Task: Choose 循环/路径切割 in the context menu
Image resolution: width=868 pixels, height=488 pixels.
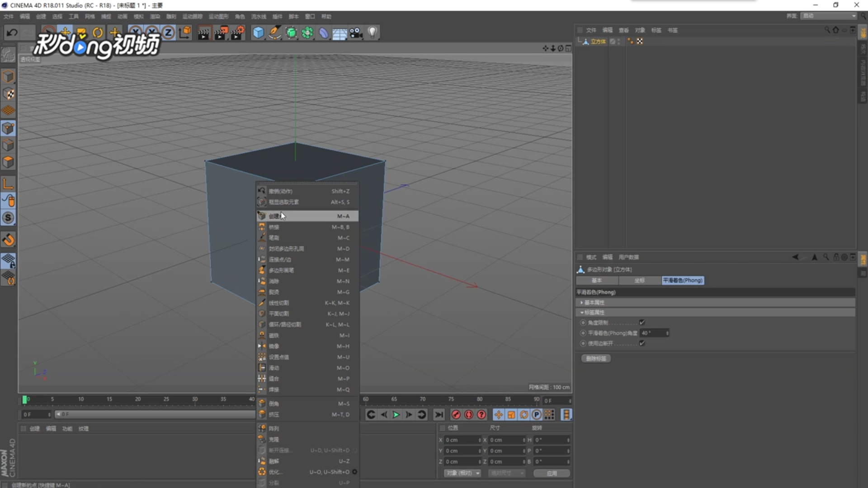Action: [307, 324]
